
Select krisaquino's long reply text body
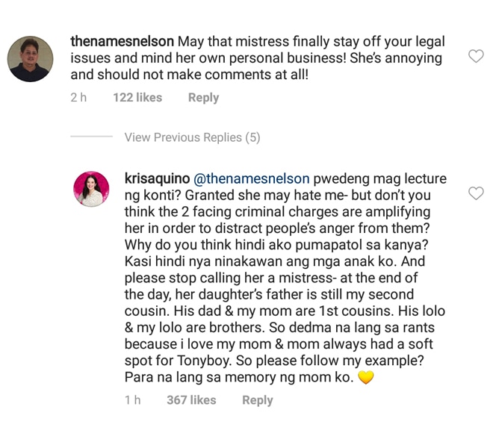coord(285,278)
